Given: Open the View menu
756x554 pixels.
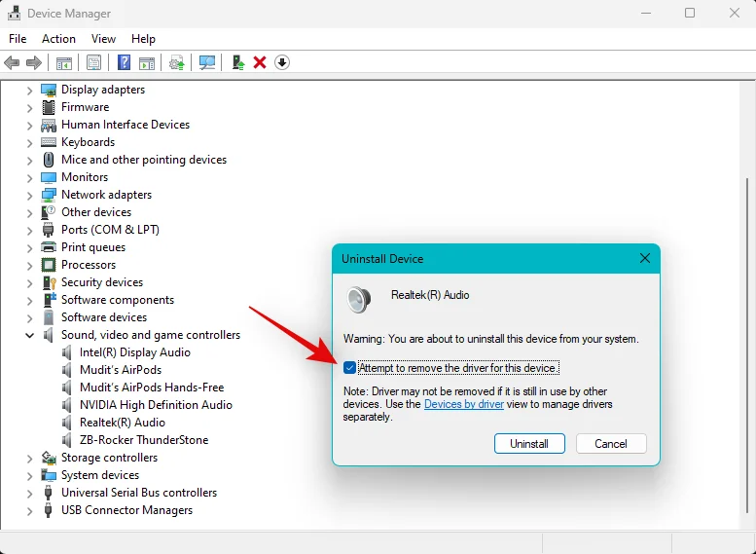Looking at the screenshot, I should [104, 39].
